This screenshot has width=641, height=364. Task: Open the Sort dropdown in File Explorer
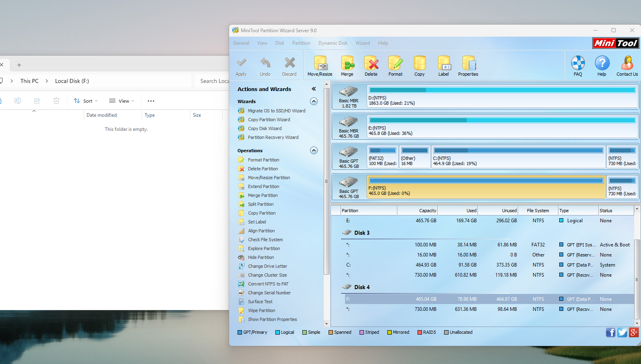[86, 101]
